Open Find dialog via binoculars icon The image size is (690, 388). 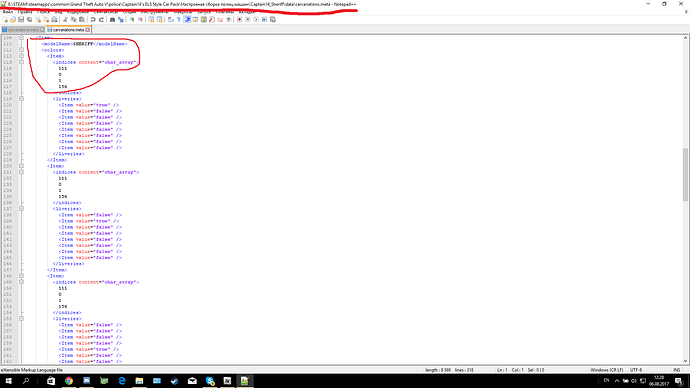tap(112, 20)
